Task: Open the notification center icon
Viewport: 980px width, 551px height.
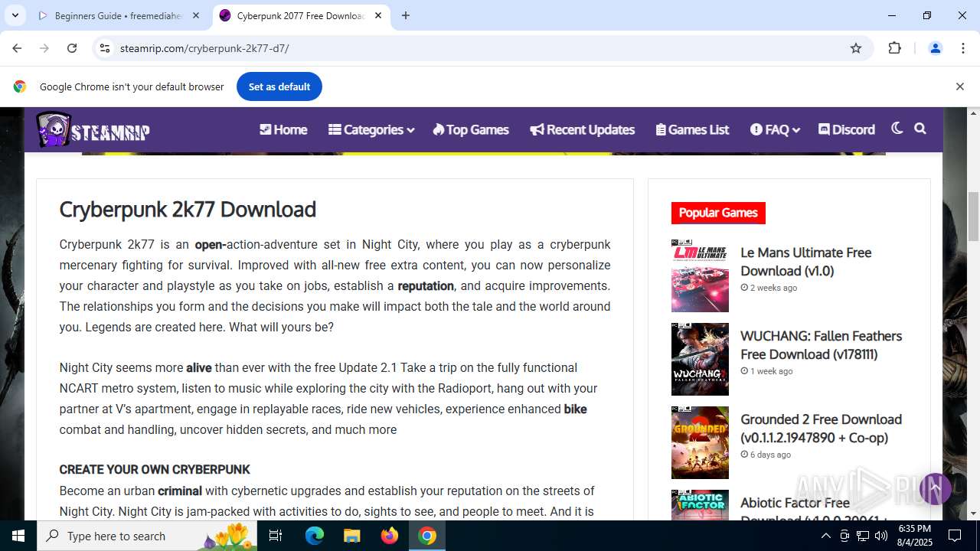Action: [955, 536]
